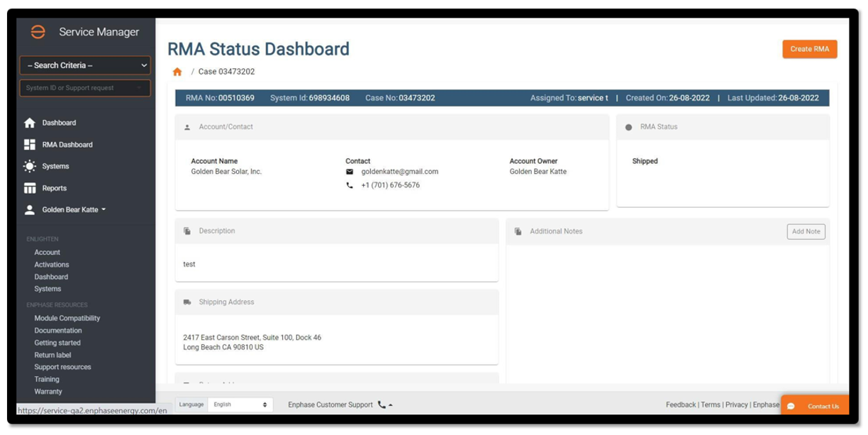Click the Account/Contact person icon header
This screenshot has width=868, height=435.
186,127
